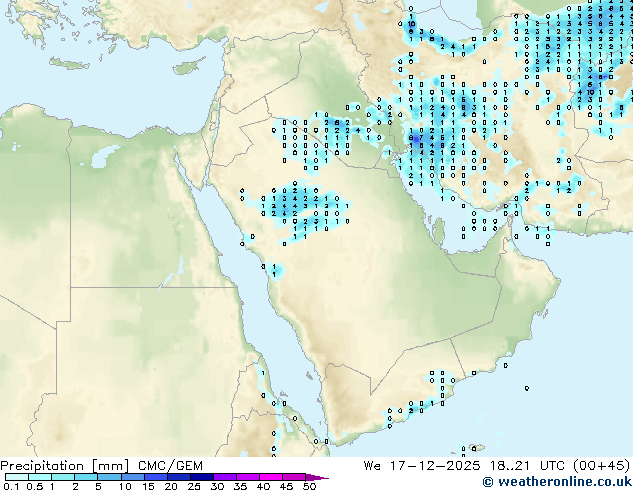634x490 pixels.
Task: Click the legend scale label '0.5'
Action: (35, 486)
